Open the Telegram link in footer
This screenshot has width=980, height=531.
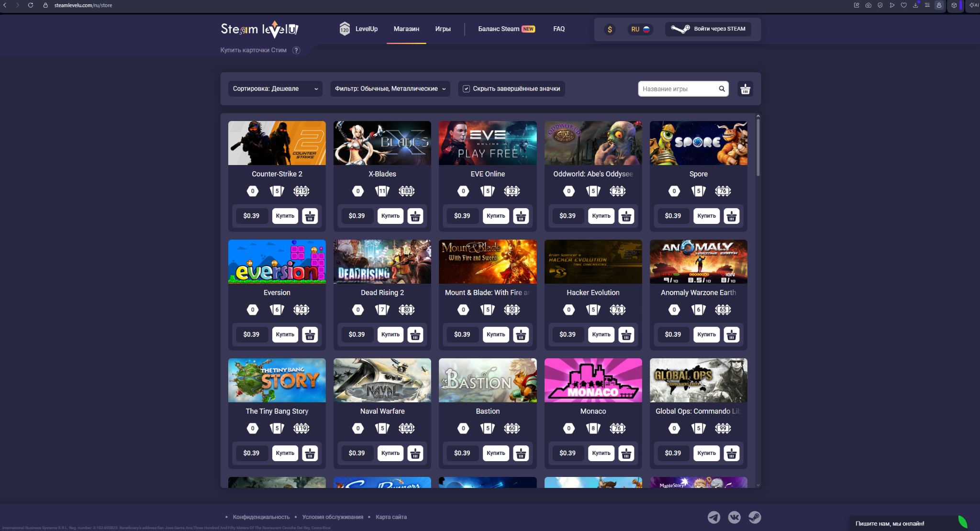713,517
